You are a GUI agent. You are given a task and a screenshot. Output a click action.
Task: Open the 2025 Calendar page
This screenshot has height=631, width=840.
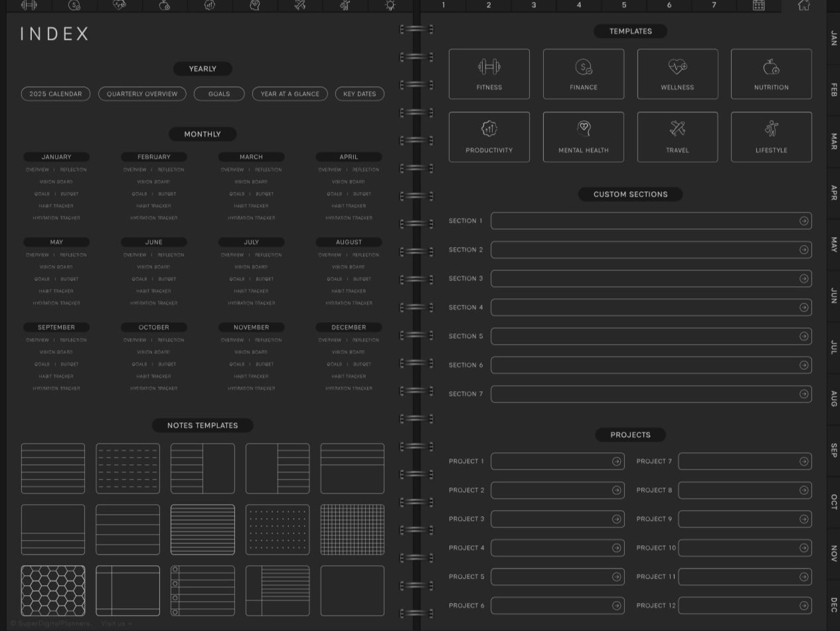point(56,94)
